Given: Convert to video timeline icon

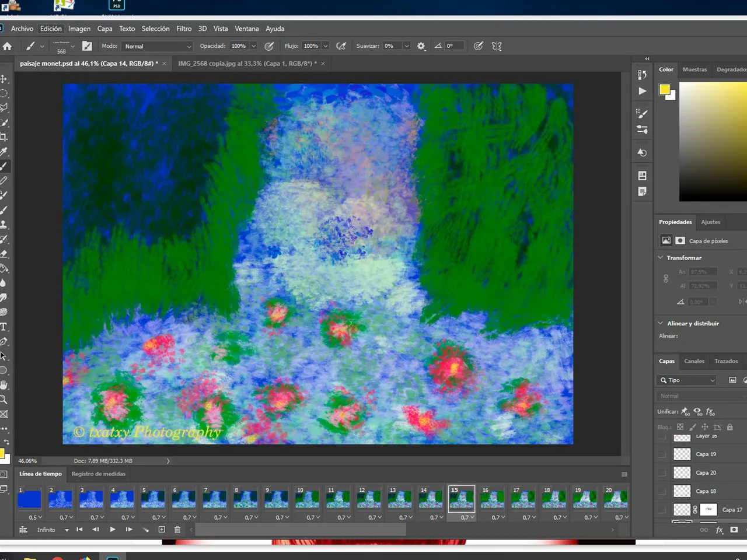Looking at the screenshot, I should pyautogui.click(x=23, y=530).
